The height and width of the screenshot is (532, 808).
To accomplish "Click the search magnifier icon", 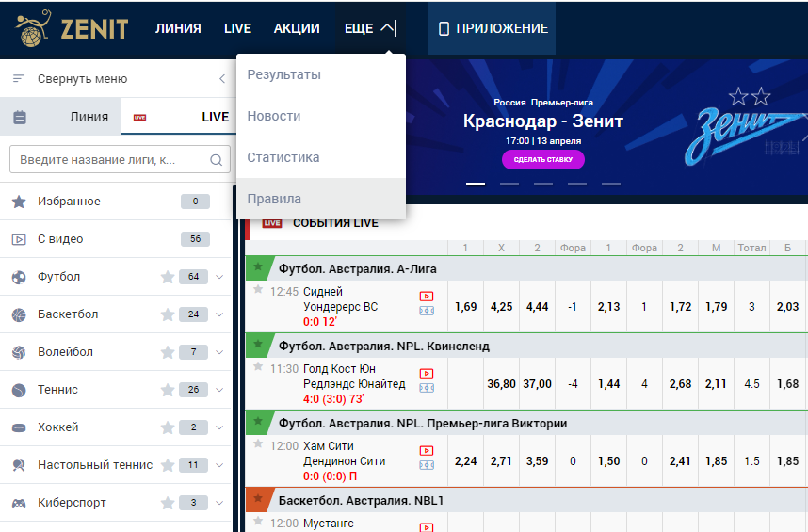I will coord(217,160).
